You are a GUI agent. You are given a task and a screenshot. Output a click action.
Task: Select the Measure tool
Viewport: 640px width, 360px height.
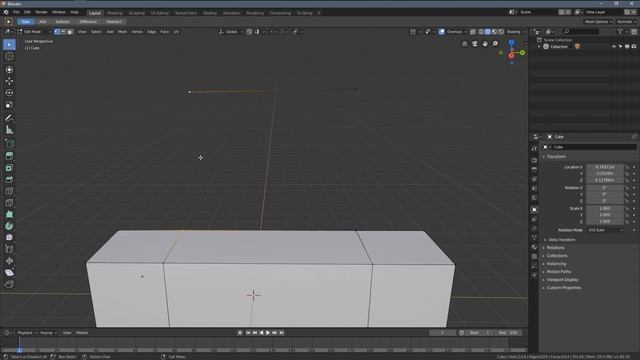pyautogui.click(x=9, y=130)
